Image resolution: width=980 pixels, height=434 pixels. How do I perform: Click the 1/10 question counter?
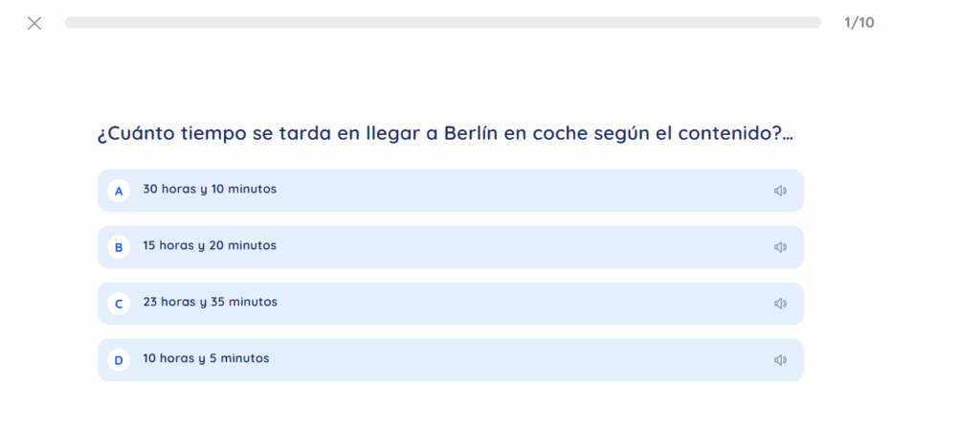[858, 23]
